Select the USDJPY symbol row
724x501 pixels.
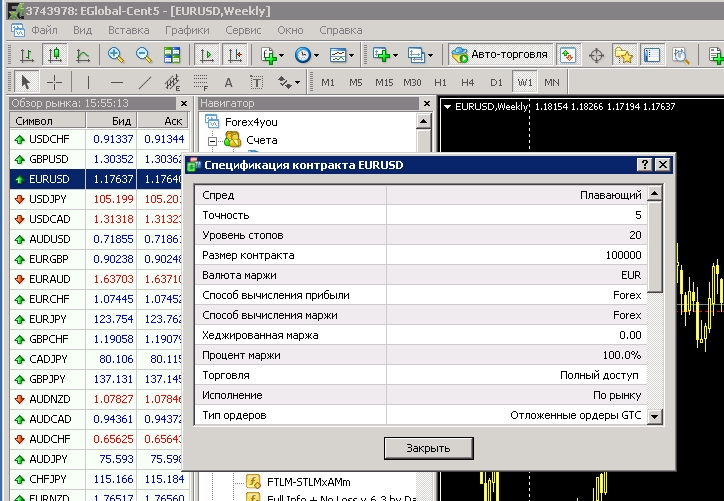pos(99,199)
